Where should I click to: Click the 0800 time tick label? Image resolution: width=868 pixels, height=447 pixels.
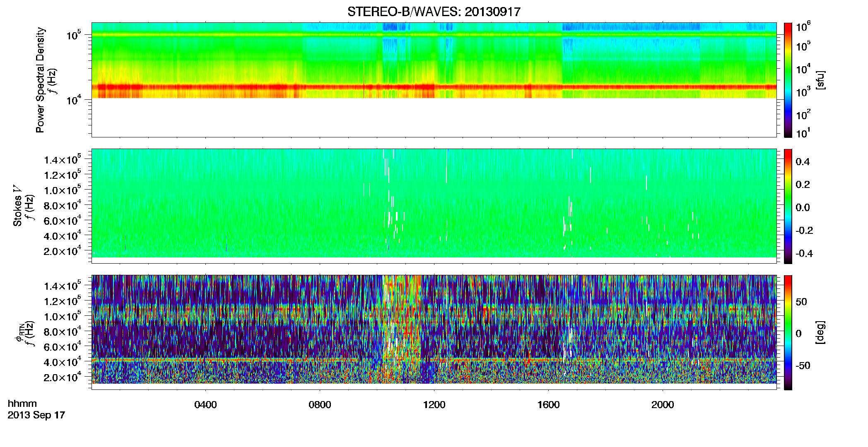320,405
